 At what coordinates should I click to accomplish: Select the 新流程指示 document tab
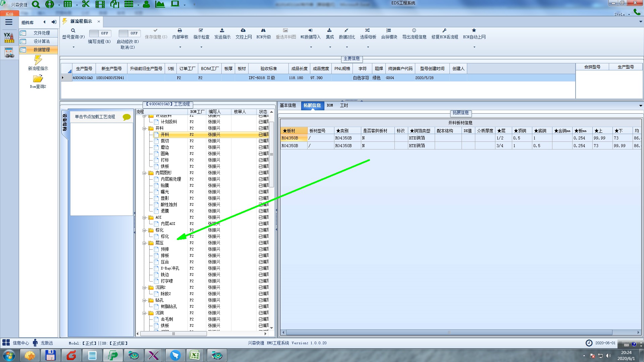81,21
